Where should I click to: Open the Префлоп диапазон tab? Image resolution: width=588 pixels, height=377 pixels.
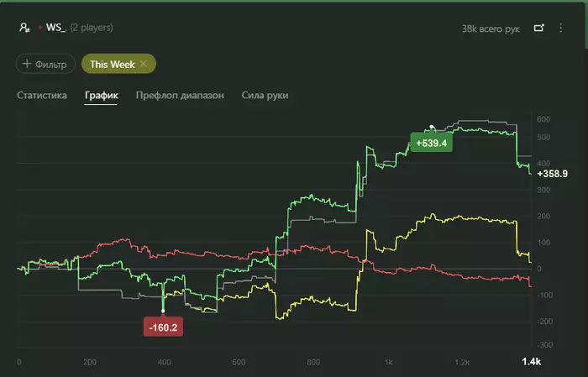point(180,95)
